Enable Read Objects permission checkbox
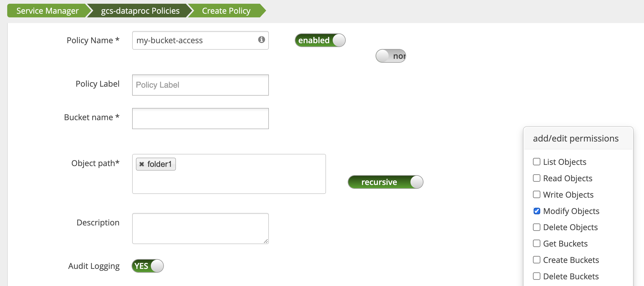This screenshot has width=644, height=286. (536, 178)
